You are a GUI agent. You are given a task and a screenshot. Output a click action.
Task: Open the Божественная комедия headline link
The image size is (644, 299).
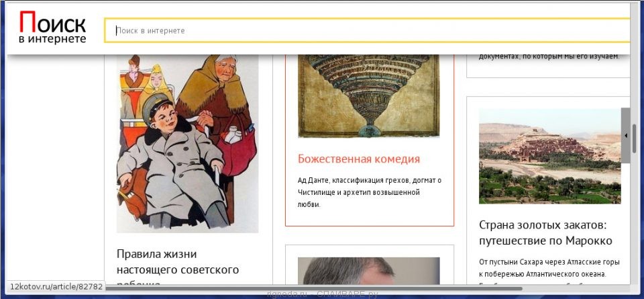click(x=359, y=159)
